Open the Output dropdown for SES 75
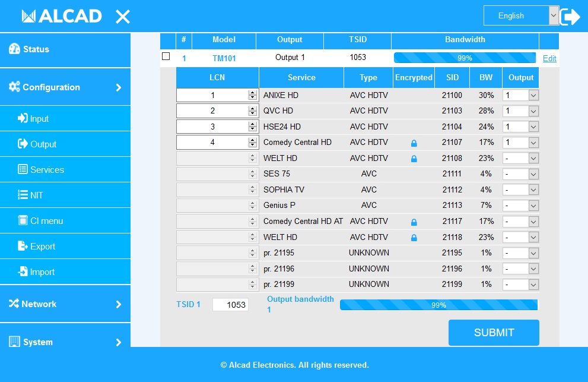588x382 pixels. click(x=521, y=174)
